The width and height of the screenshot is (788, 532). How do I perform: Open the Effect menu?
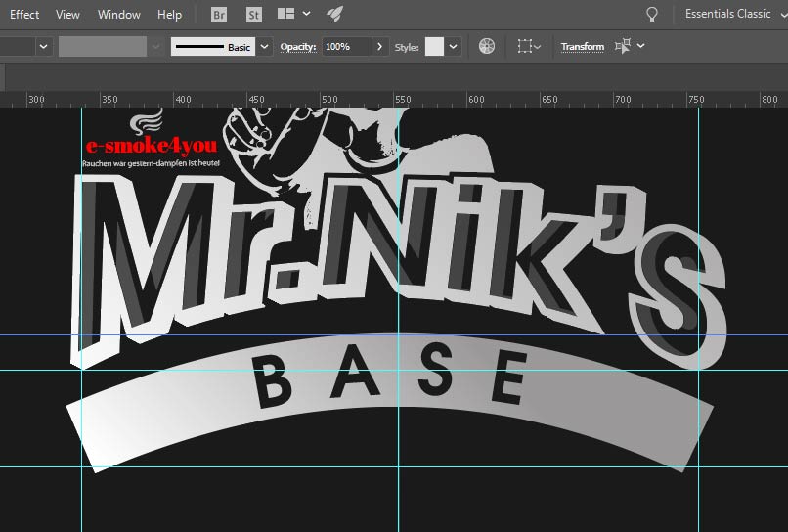(23, 15)
